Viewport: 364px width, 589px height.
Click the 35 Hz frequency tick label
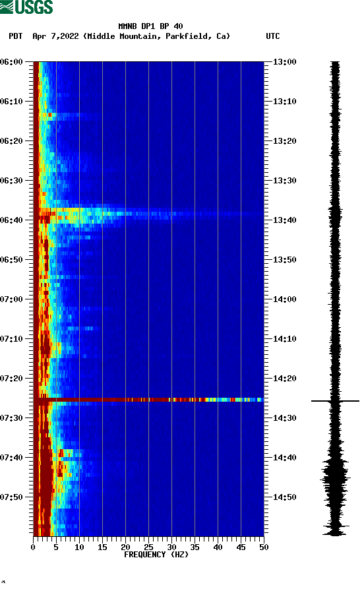coord(195,547)
